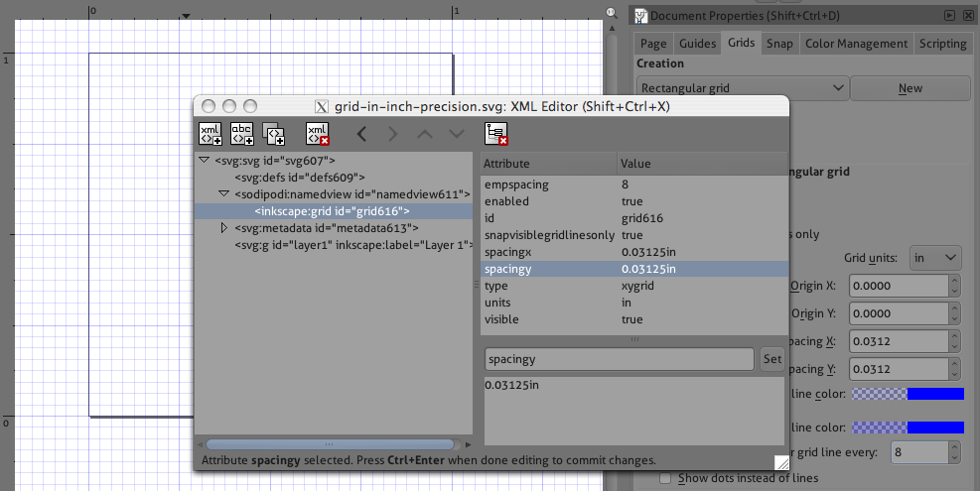Click the Origin X spinner arrows
The width and height of the screenshot is (980, 491).
tap(954, 286)
